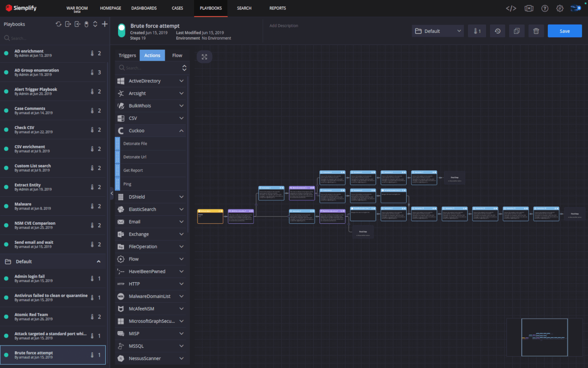Click the Add Description field
The image size is (588, 368).
click(x=284, y=26)
